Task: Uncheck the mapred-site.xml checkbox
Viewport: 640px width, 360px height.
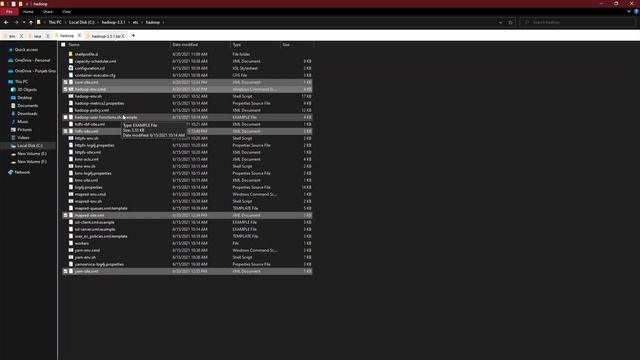Action: tap(65, 216)
